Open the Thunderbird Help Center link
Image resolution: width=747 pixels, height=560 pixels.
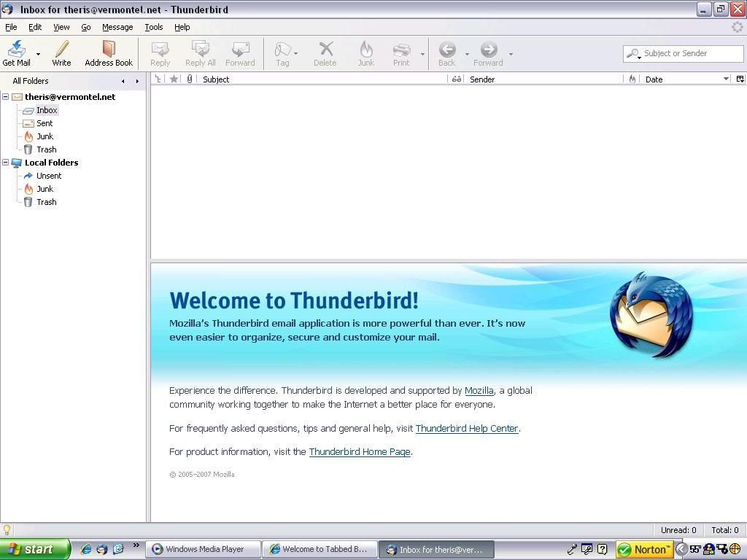(x=467, y=428)
